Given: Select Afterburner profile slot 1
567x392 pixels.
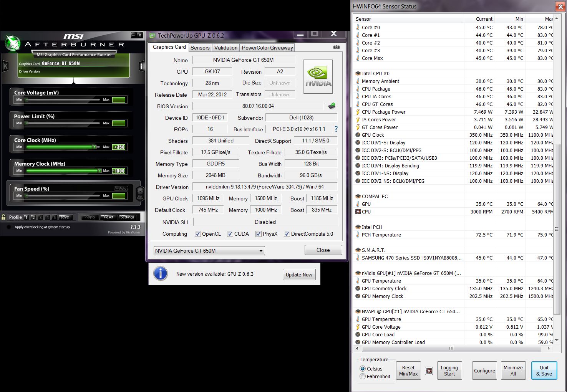Looking at the screenshot, I should coord(26,217).
